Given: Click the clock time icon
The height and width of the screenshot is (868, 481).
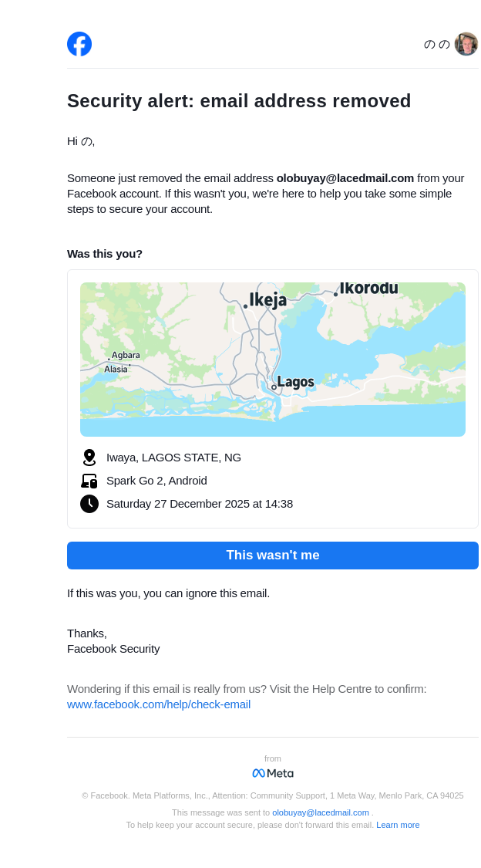Looking at the screenshot, I should pos(89,504).
